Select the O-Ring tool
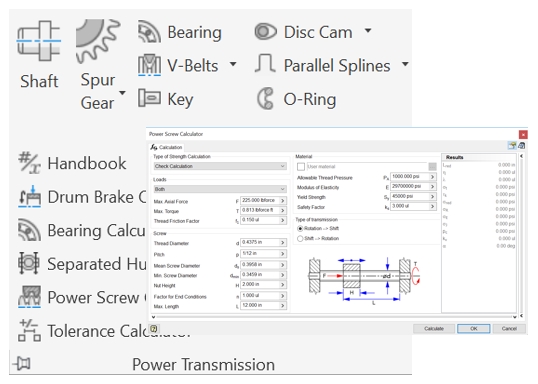 click(296, 99)
